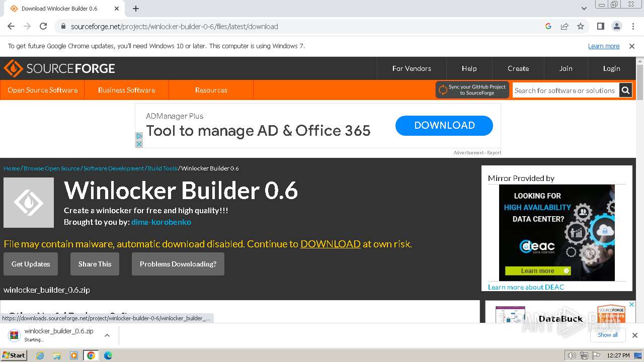The height and width of the screenshot is (362, 644).
Task: Click the SourceForge logo
Action: point(59,68)
